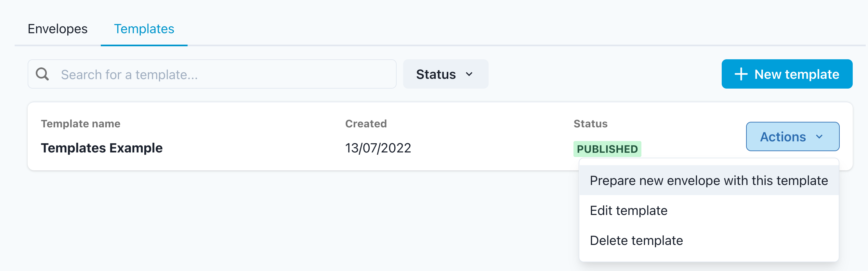Switch to the Envelopes tab

[58, 29]
